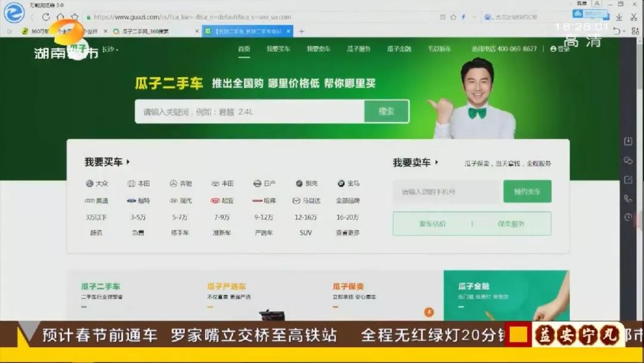Select the 起亚 brand

point(222,201)
